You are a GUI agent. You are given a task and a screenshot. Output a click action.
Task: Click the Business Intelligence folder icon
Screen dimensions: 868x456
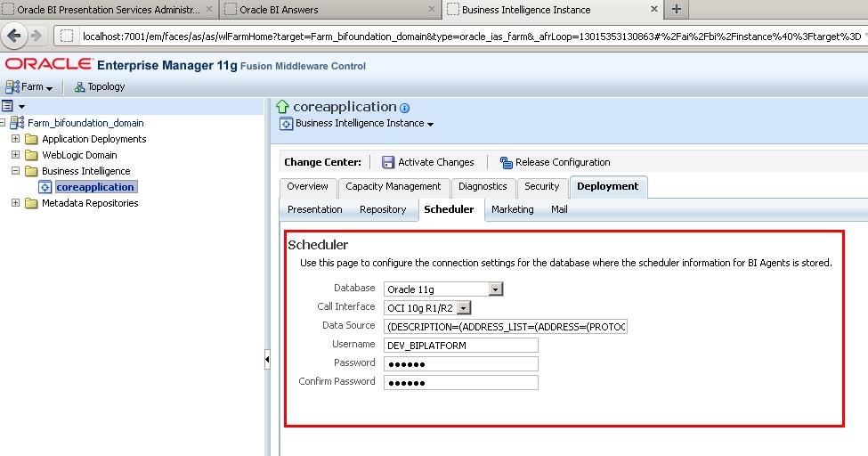(31, 171)
